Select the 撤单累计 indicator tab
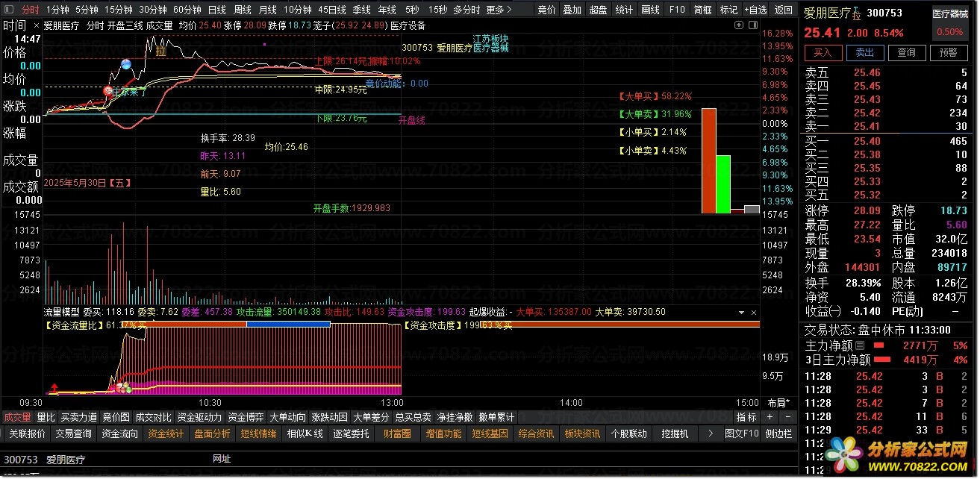Image resolution: width=980 pixels, height=479 pixels. tap(496, 417)
